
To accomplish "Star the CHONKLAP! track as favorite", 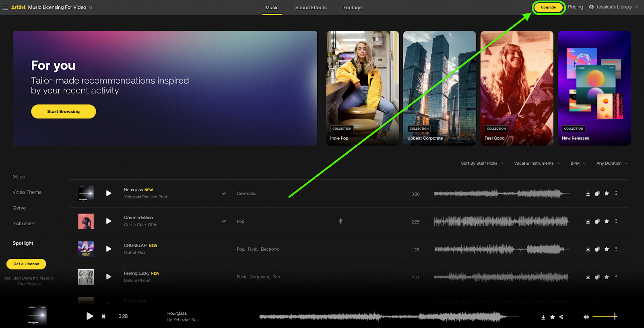I will (607, 249).
